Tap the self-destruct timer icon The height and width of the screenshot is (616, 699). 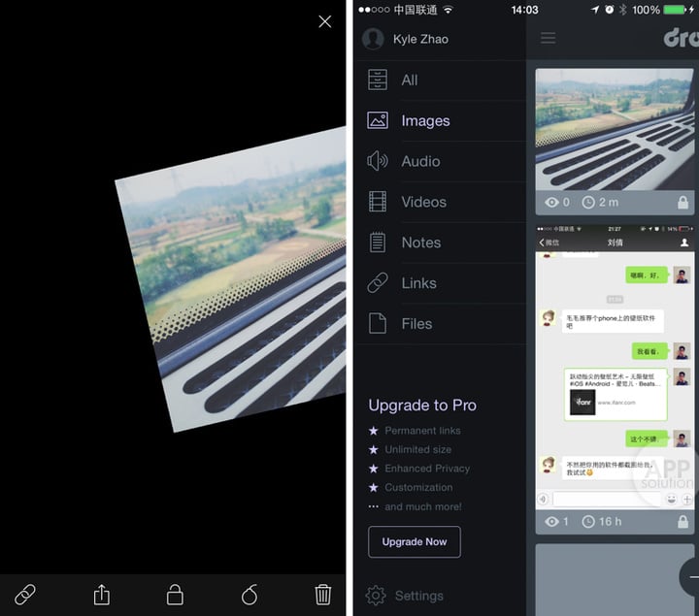click(250, 595)
